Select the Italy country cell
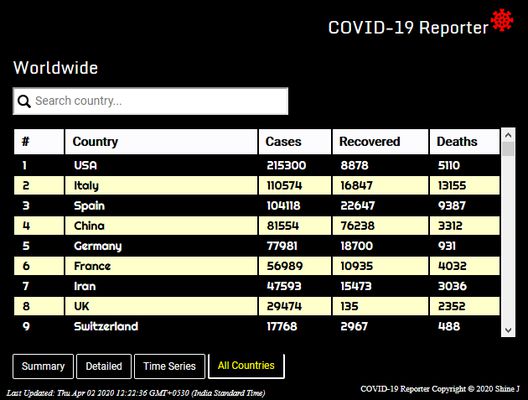Viewport: 528px width, 400px height. [x=161, y=186]
